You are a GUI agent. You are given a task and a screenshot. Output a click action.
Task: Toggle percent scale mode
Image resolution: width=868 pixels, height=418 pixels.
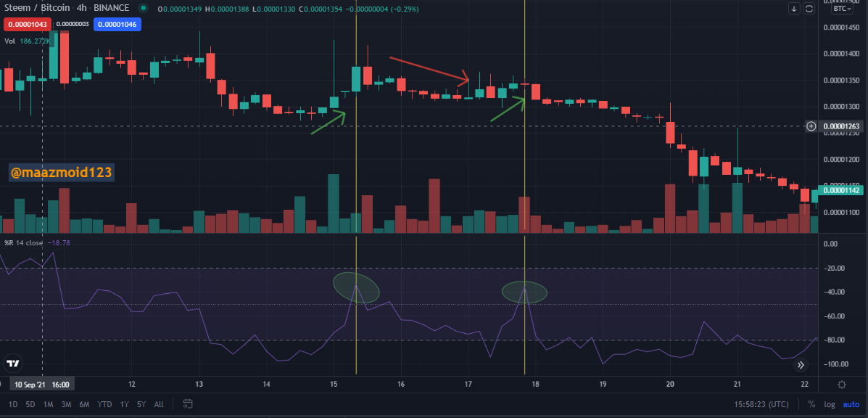tap(811, 404)
